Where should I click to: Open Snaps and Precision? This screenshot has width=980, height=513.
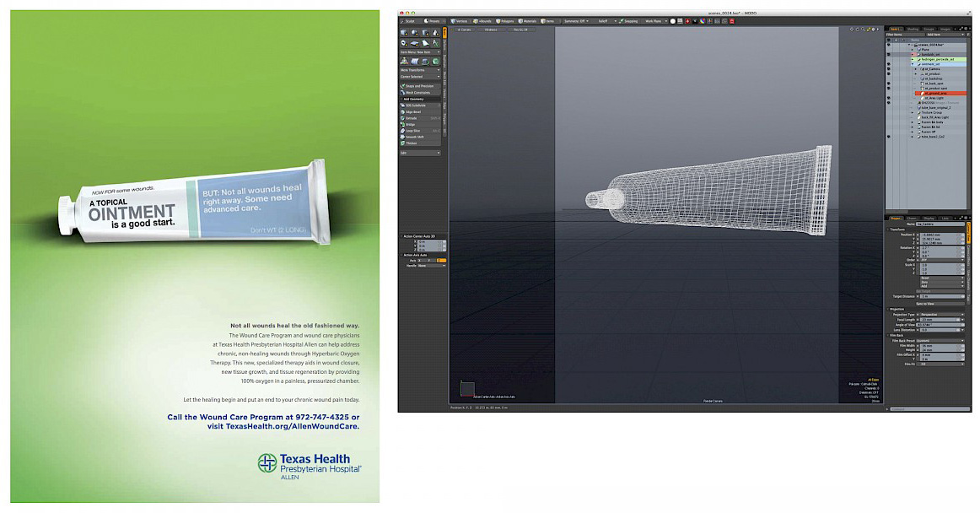(420, 86)
